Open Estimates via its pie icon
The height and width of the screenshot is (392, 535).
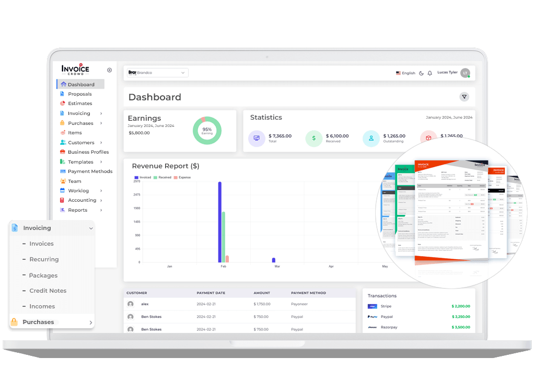(x=63, y=103)
